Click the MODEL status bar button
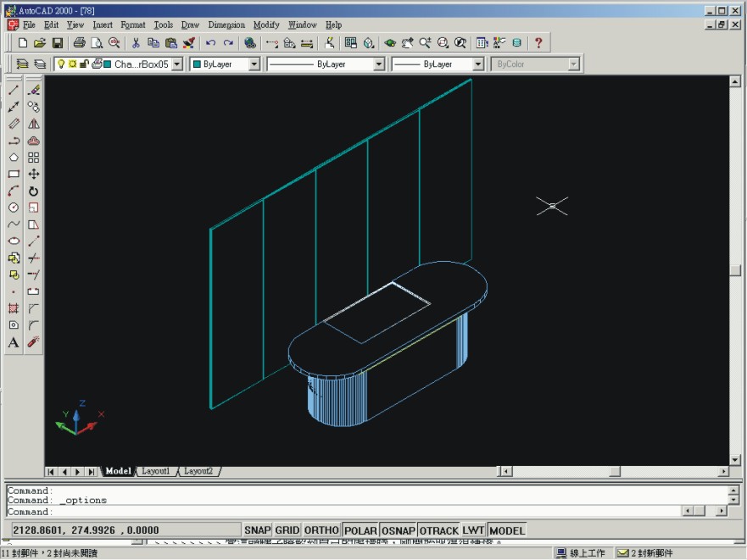 506,530
